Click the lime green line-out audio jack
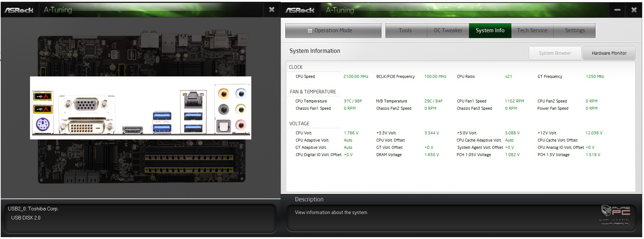 240,109
